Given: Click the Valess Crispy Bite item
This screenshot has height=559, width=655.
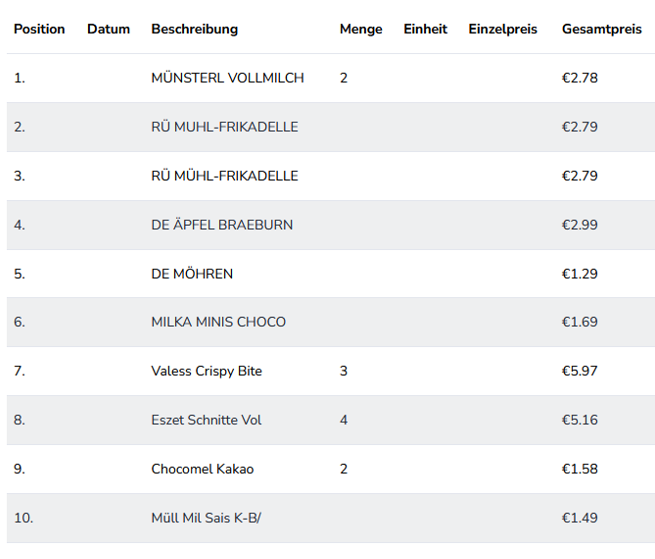Looking at the screenshot, I should (x=206, y=371).
